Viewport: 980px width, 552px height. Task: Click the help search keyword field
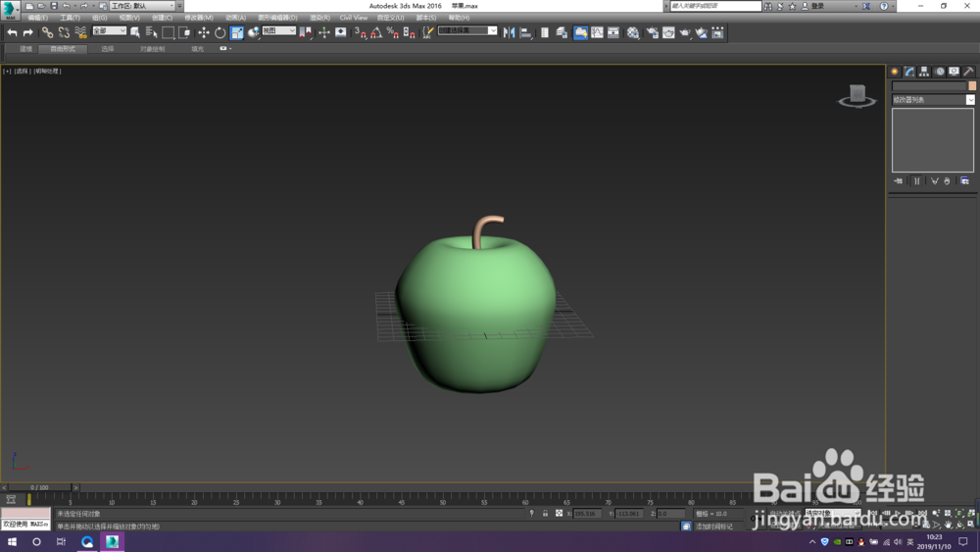715,6
